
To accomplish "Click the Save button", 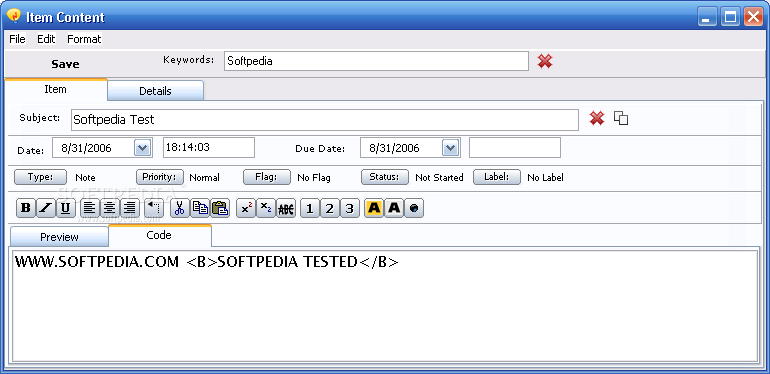I will pos(65,64).
